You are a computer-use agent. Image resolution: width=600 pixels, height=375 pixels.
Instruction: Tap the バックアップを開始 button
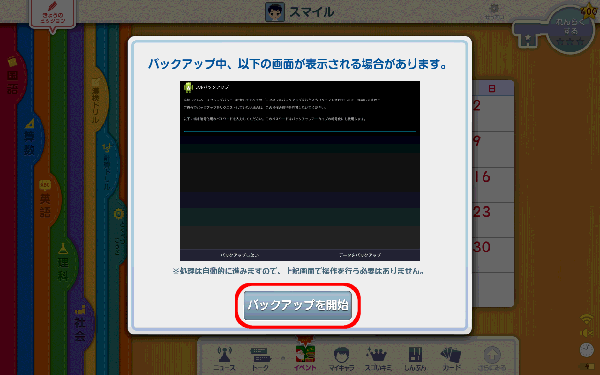coord(298,305)
